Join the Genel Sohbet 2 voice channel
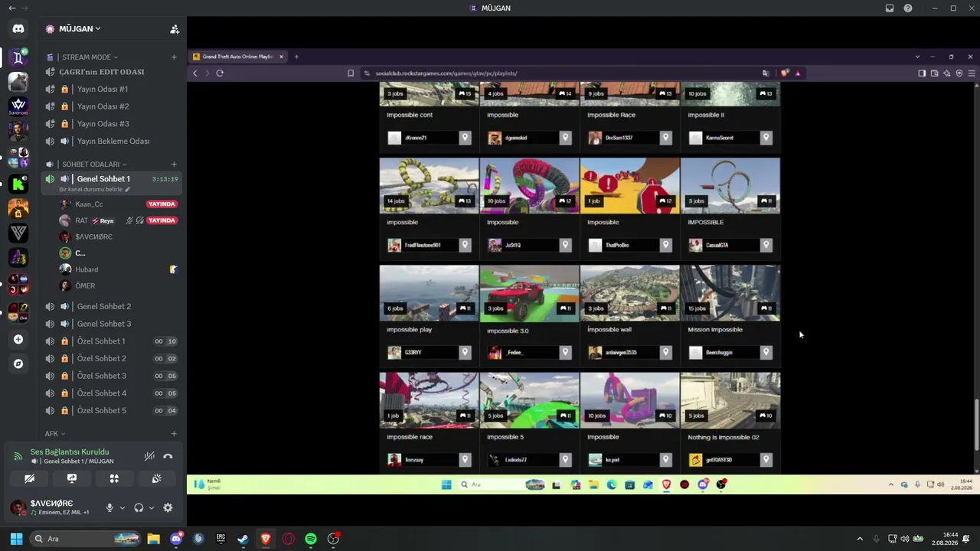This screenshot has height=551, width=980. [113, 307]
